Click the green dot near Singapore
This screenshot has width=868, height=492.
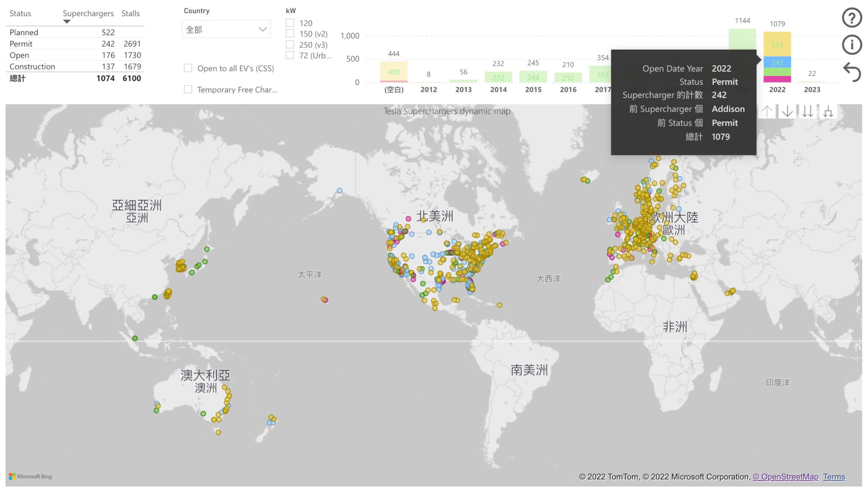pos(135,338)
